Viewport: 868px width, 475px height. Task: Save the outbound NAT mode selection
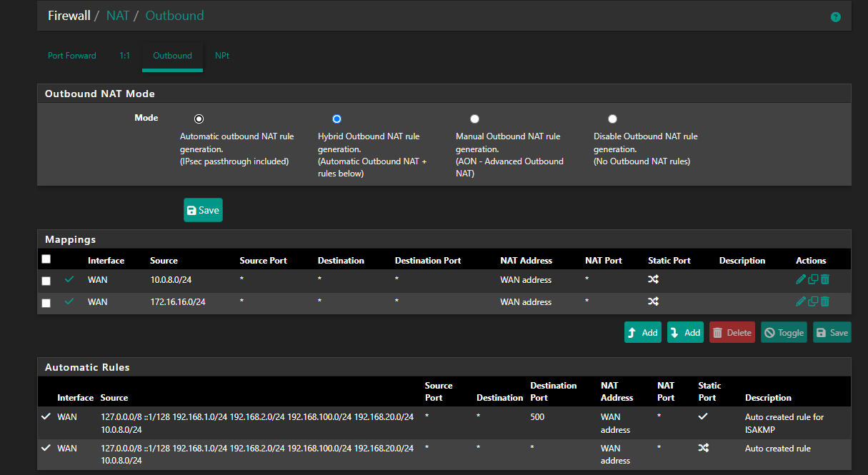203,210
